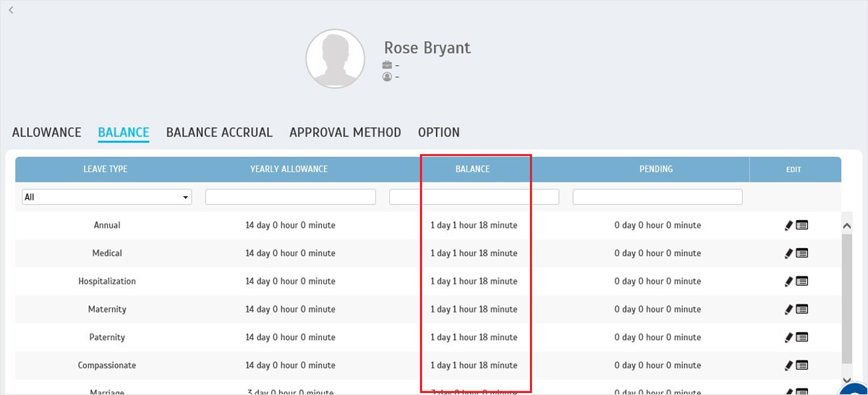Click Paternity's '1 day 1 hour 18 minute' balance

pyautogui.click(x=474, y=338)
